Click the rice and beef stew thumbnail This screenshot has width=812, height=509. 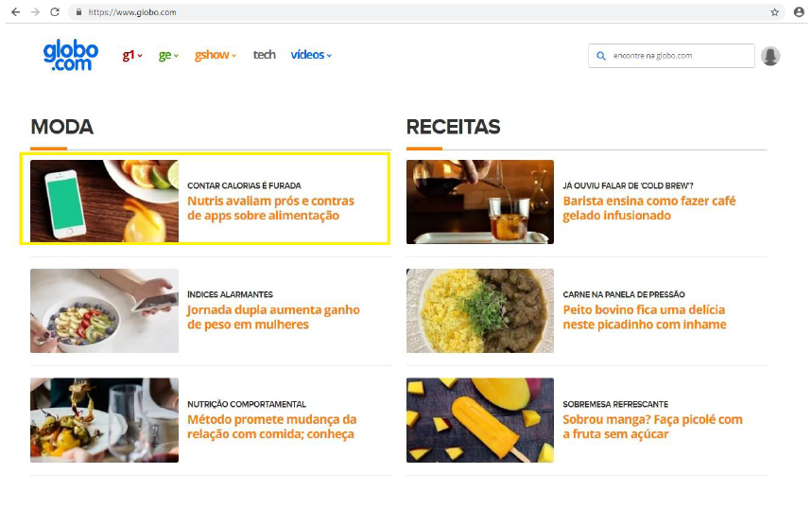480,310
